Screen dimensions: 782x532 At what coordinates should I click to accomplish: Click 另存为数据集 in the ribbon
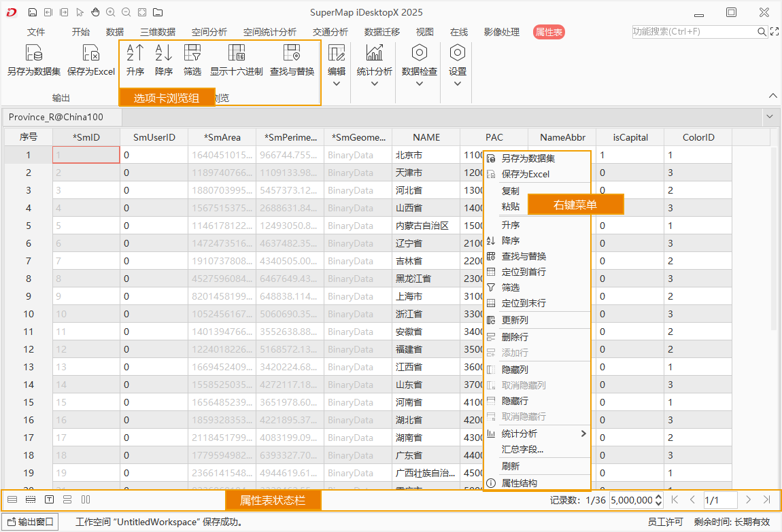tap(34, 60)
